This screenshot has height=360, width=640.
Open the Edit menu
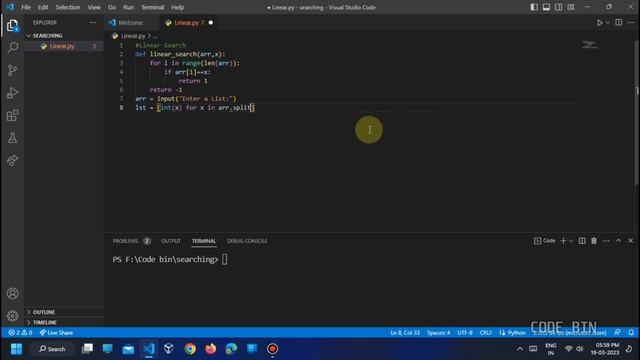coord(43,7)
